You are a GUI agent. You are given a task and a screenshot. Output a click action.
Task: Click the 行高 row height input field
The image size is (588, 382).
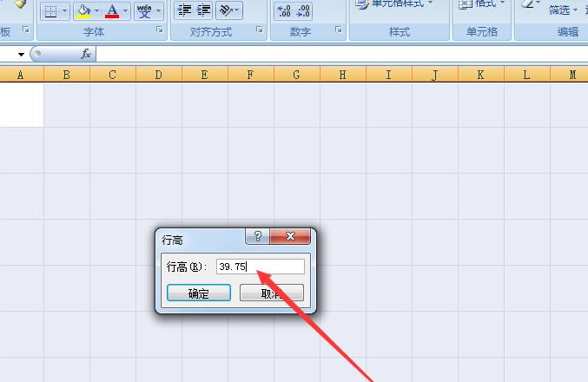[x=261, y=267]
